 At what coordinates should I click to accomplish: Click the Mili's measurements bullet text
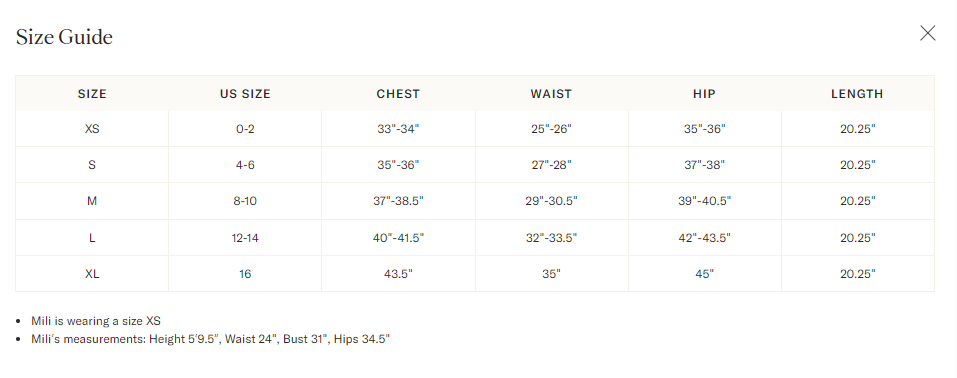coord(211,339)
